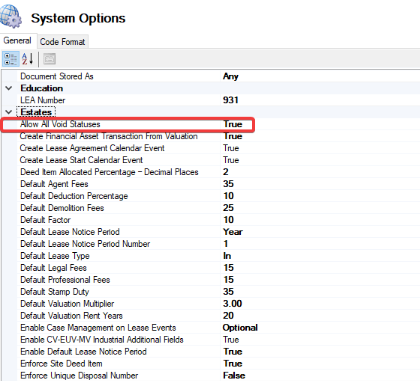Switch to the Categorized view icon
Screen dimensions: 420x381
[11, 59]
